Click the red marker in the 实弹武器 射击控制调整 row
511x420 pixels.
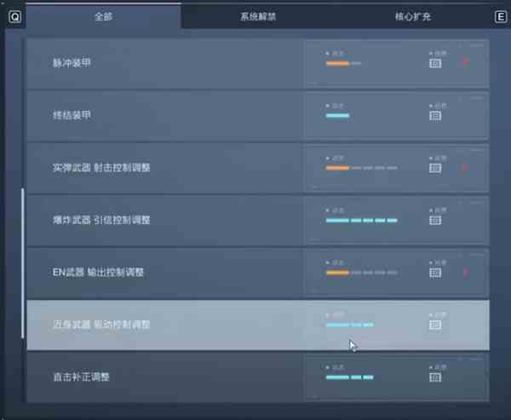click(465, 168)
